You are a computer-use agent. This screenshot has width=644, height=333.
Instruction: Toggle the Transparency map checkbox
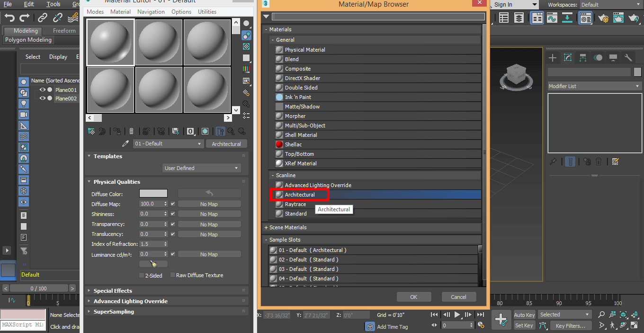(x=173, y=224)
